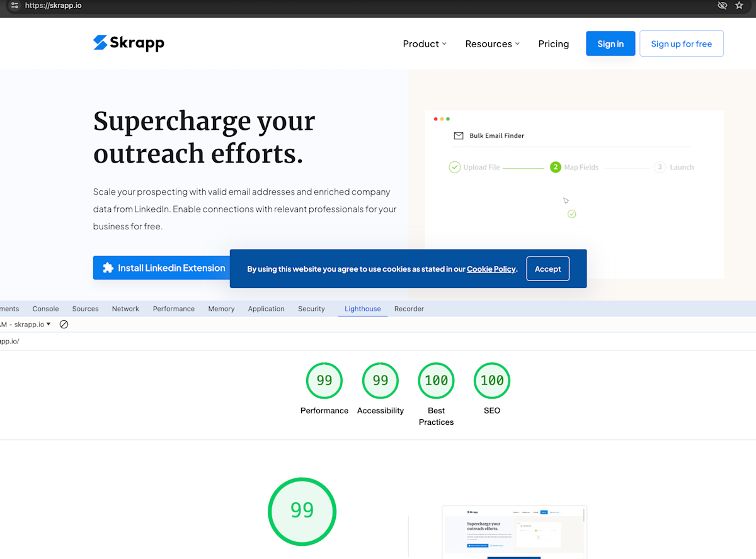Switch to the Network tab

tap(125, 309)
